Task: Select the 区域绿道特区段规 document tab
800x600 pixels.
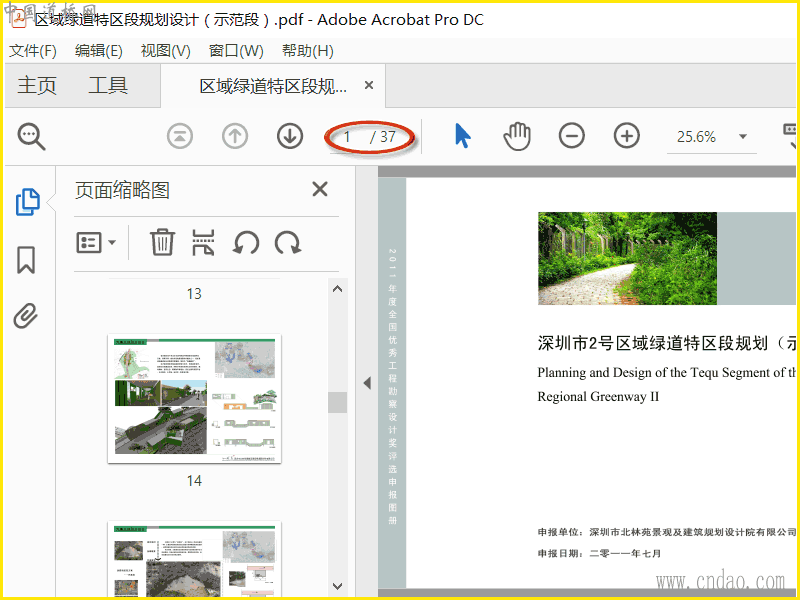Action: point(273,86)
